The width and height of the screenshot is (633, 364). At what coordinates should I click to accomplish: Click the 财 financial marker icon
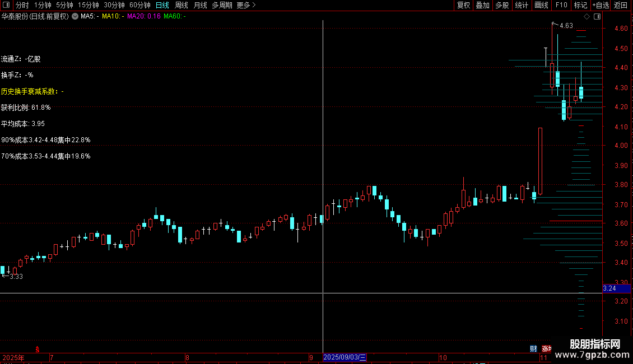click(x=533, y=349)
